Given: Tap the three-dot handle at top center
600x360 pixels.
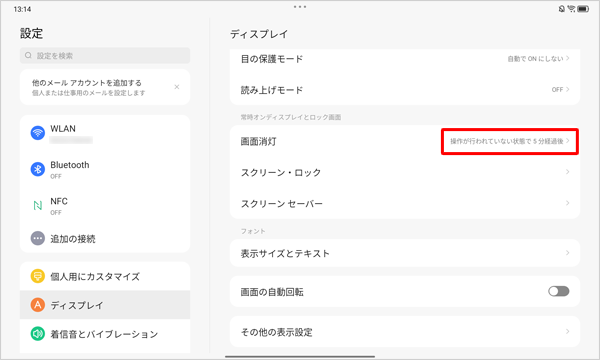Looking at the screenshot, I should [x=300, y=7].
